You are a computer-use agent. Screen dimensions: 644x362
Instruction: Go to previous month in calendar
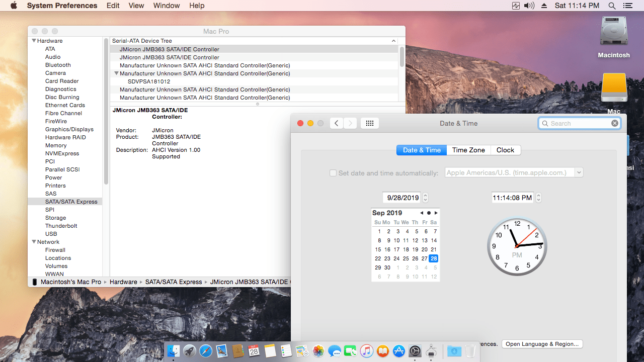(422, 213)
